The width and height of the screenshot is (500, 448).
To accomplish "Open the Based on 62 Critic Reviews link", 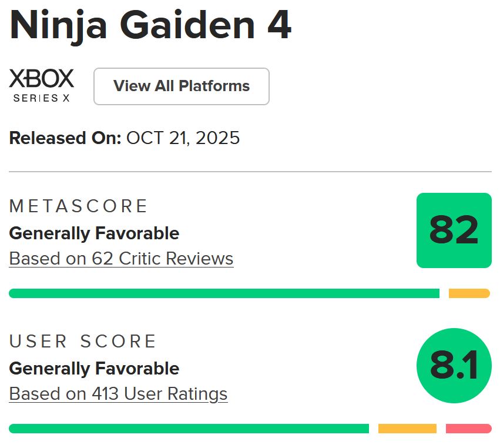I will [x=121, y=259].
